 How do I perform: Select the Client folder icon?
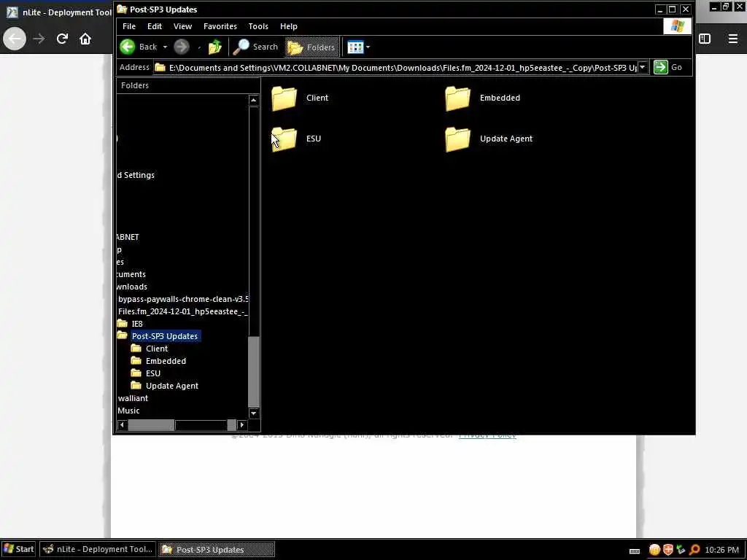pos(284,98)
